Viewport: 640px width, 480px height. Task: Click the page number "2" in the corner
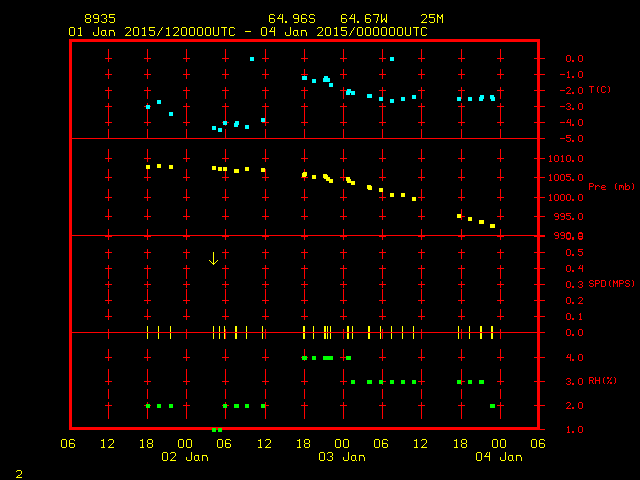point(19,474)
